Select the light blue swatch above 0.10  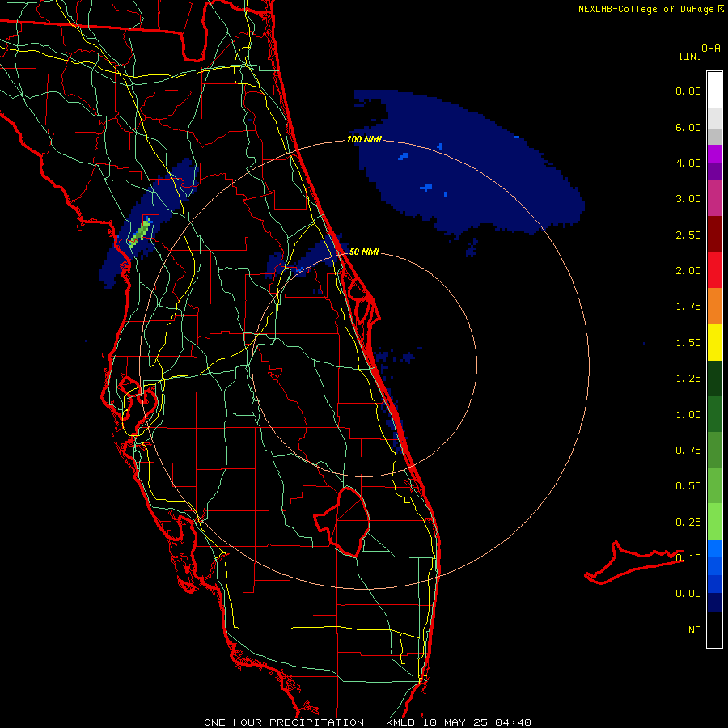[714, 548]
